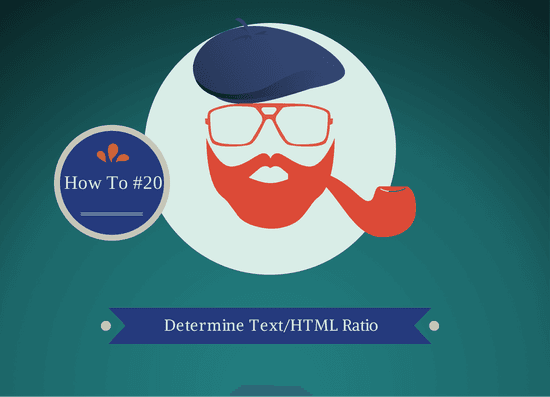Click the red glasses illustration

pyautogui.click(x=269, y=125)
